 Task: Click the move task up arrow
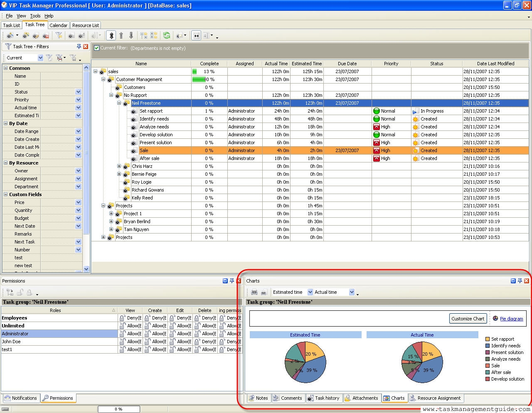pyautogui.click(x=121, y=36)
